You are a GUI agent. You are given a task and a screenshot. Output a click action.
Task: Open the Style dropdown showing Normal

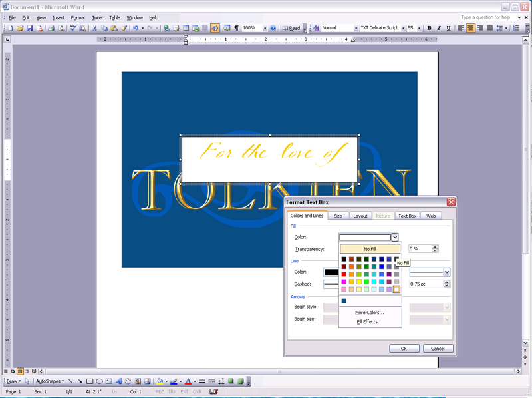(x=356, y=28)
